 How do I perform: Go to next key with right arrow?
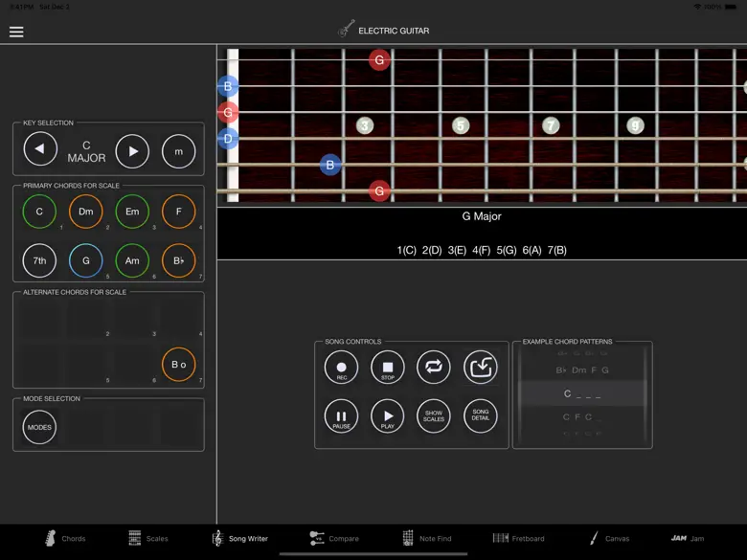[132, 150]
